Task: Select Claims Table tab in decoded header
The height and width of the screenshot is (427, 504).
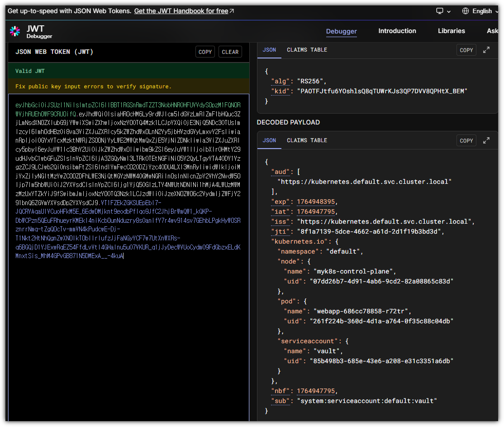Action: [307, 50]
